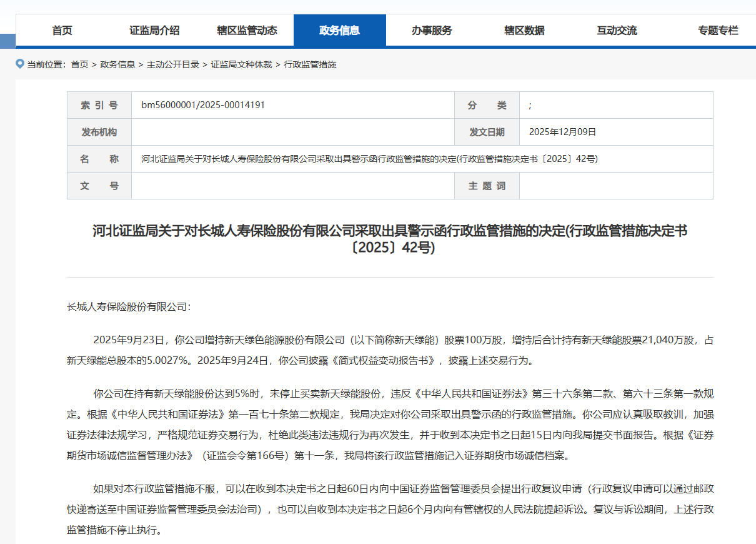
Task: Open the 专题专栏 navigation menu item
Action: (717, 29)
